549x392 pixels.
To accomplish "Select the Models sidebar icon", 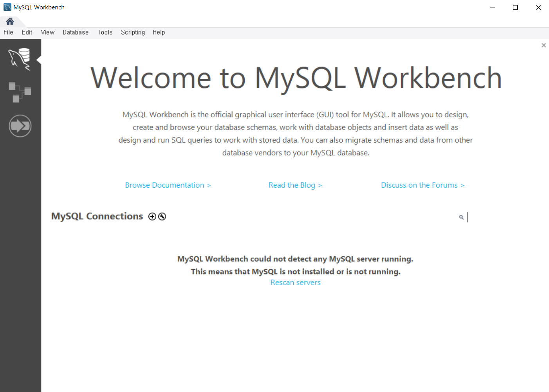I will (20, 92).
